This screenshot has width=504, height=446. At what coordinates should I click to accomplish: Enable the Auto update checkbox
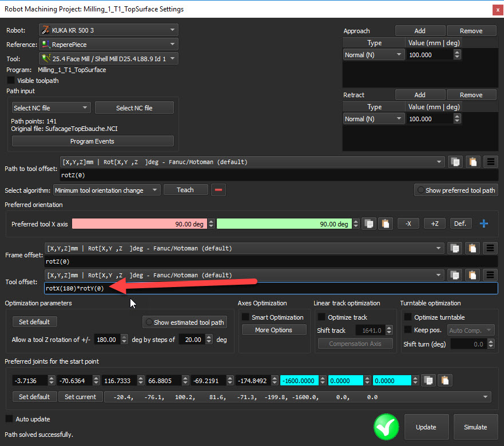pos(9,419)
